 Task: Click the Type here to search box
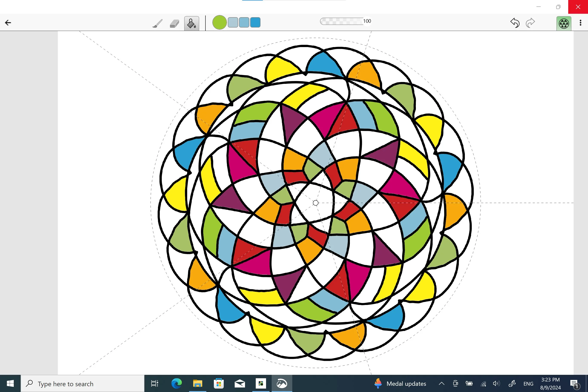click(83, 384)
